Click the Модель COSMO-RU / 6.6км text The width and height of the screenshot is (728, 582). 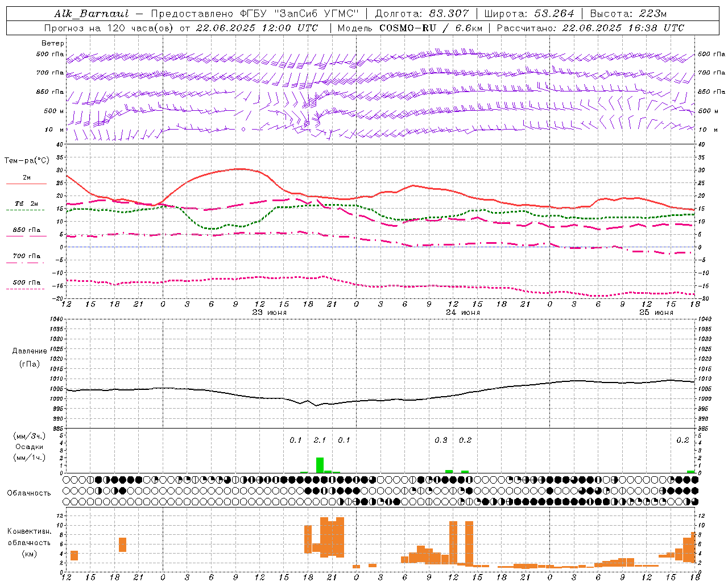[410, 28]
